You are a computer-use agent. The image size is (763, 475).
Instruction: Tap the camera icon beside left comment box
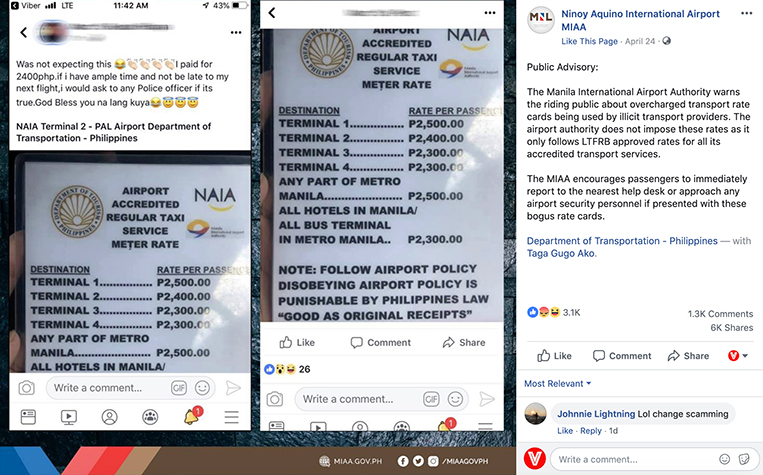pos(27,388)
